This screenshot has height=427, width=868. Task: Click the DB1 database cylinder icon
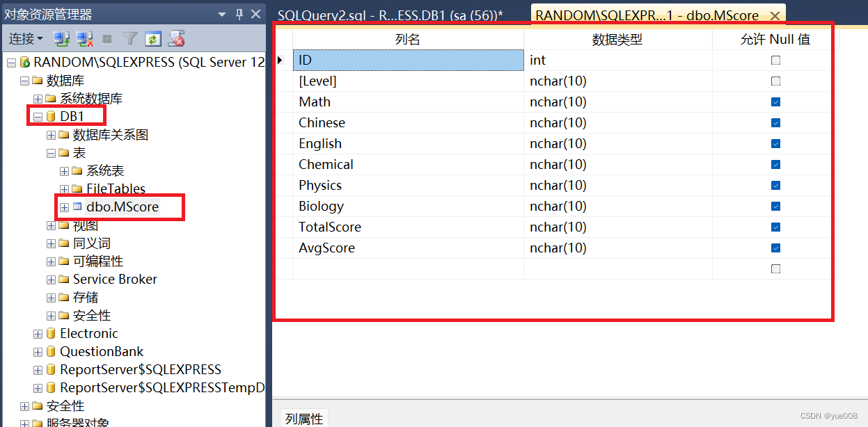click(x=51, y=116)
